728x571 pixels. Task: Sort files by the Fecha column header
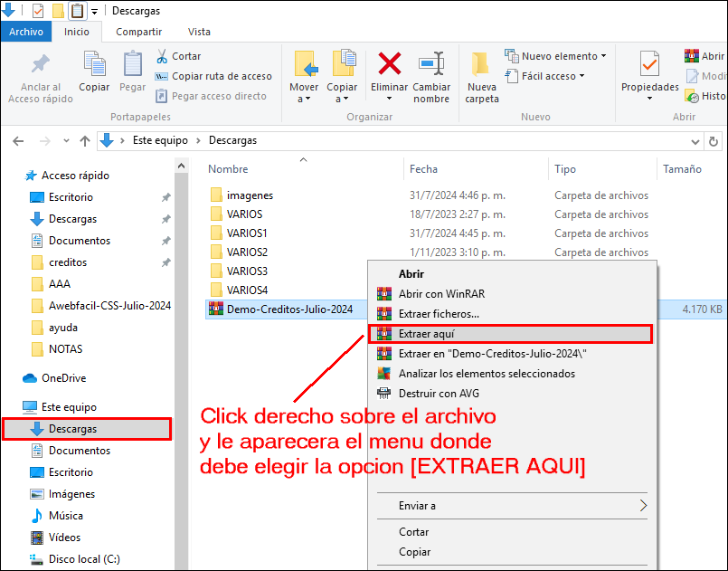pos(423,169)
